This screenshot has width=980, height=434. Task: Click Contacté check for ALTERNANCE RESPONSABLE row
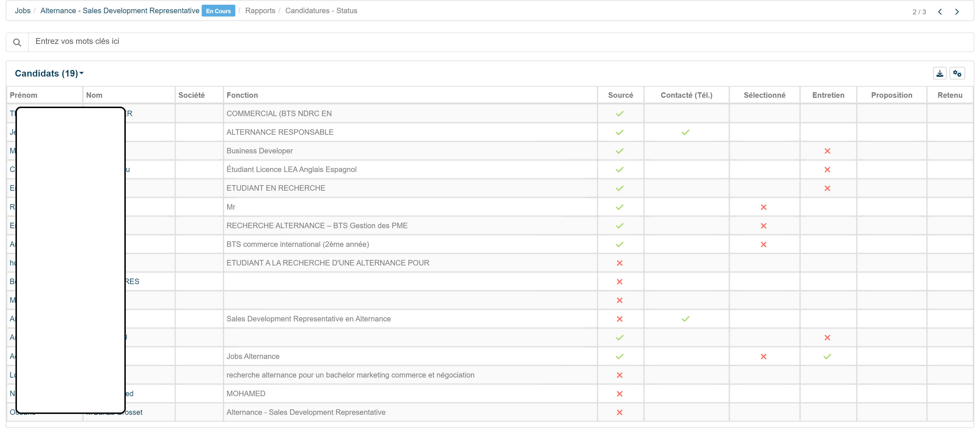click(x=685, y=132)
